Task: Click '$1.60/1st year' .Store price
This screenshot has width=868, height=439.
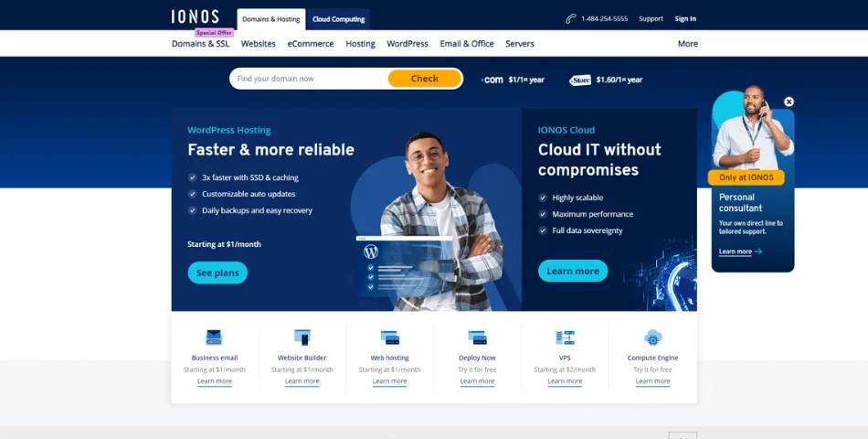Action: [x=619, y=80]
